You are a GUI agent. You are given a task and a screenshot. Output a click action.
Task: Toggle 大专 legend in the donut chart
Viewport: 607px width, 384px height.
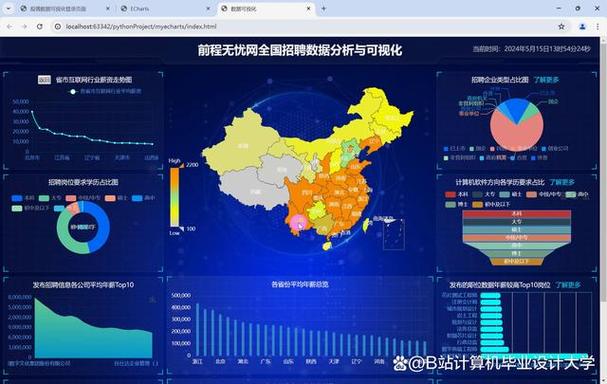tap(50, 198)
